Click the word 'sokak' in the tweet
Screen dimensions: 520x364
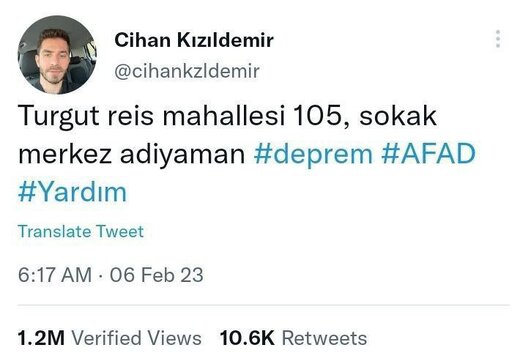pos(398,115)
